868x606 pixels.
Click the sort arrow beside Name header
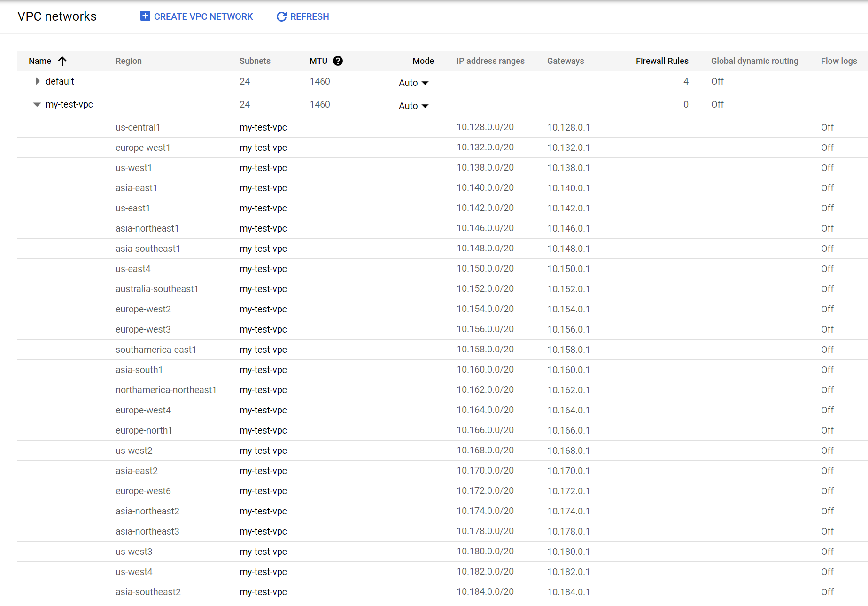(x=62, y=61)
